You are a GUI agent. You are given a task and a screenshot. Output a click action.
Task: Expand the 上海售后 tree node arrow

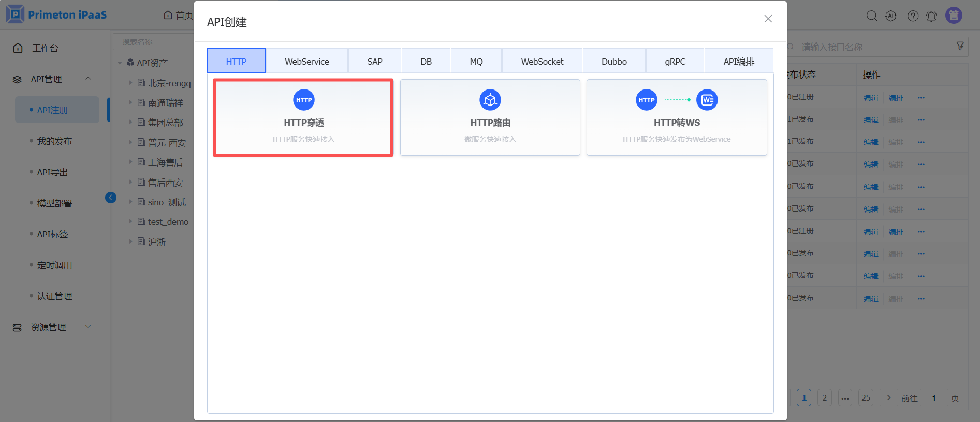(x=130, y=162)
